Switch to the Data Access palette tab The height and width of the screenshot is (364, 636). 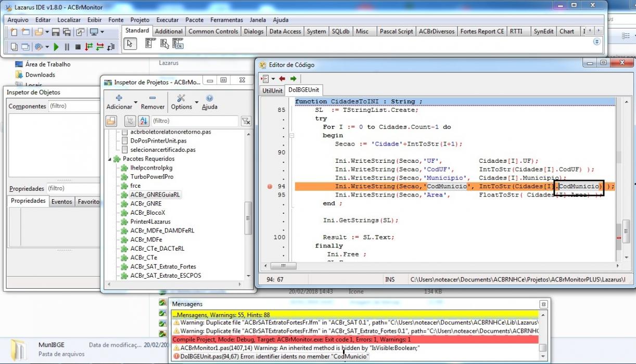point(285,31)
